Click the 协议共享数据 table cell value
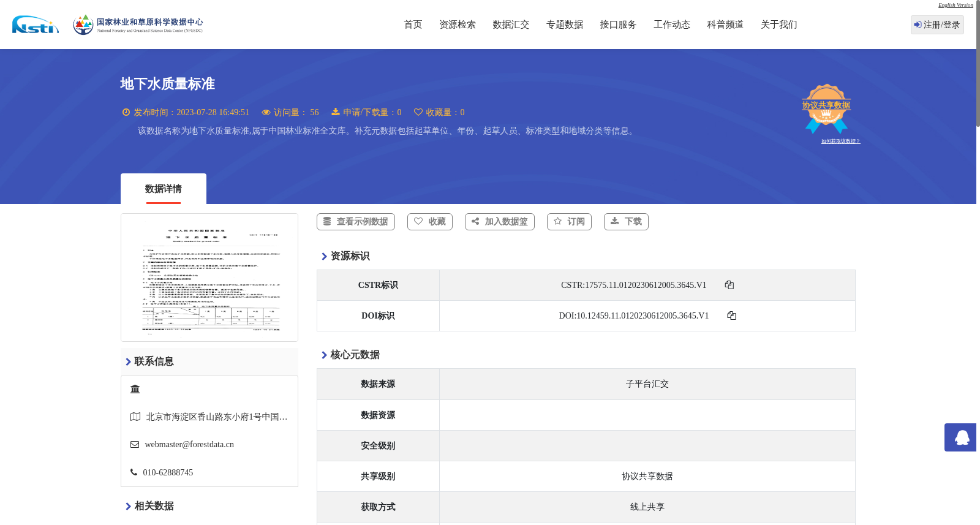The image size is (980, 525). click(x=647, y=477)
